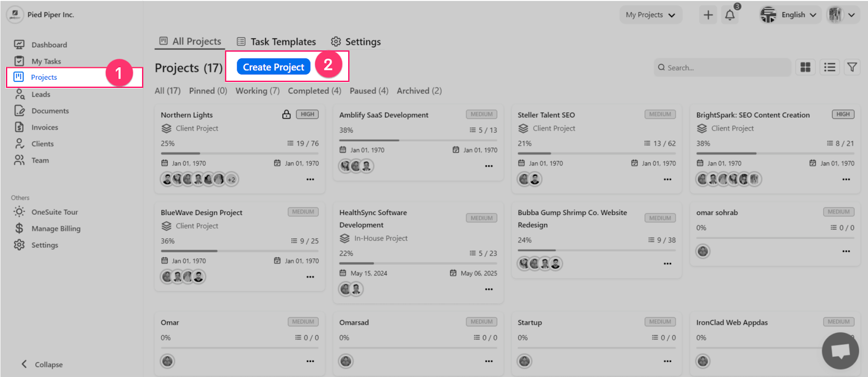Open Dashboard from the sidebar
This screenshot has height=377, width=868.
pyautogui.click(x=49, y=45)
